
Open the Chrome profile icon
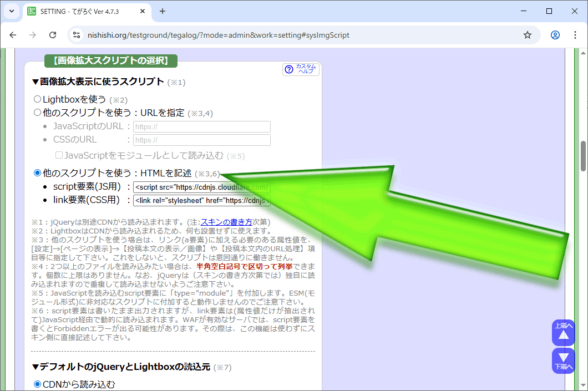click(x=555, y=35)
